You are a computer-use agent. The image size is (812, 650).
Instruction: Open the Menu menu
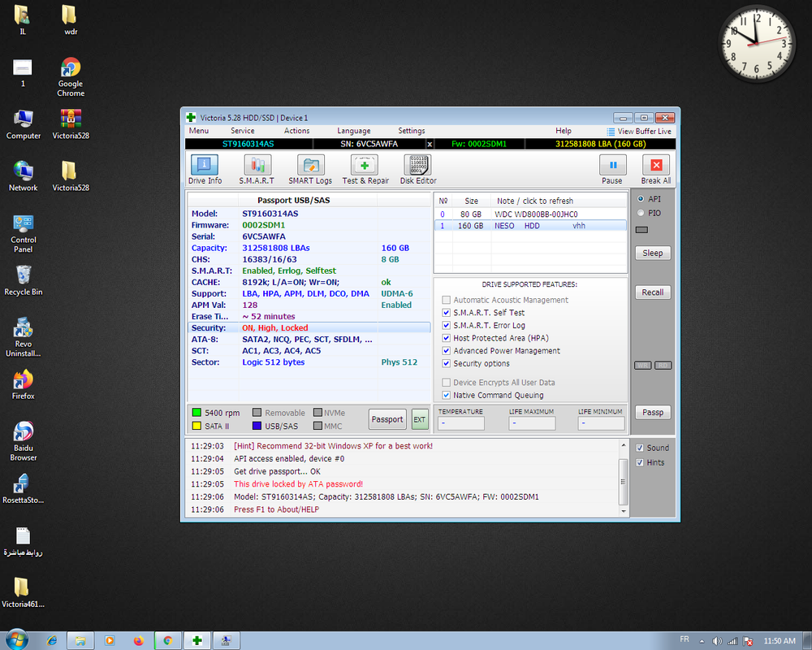click(x=199, y=131)
